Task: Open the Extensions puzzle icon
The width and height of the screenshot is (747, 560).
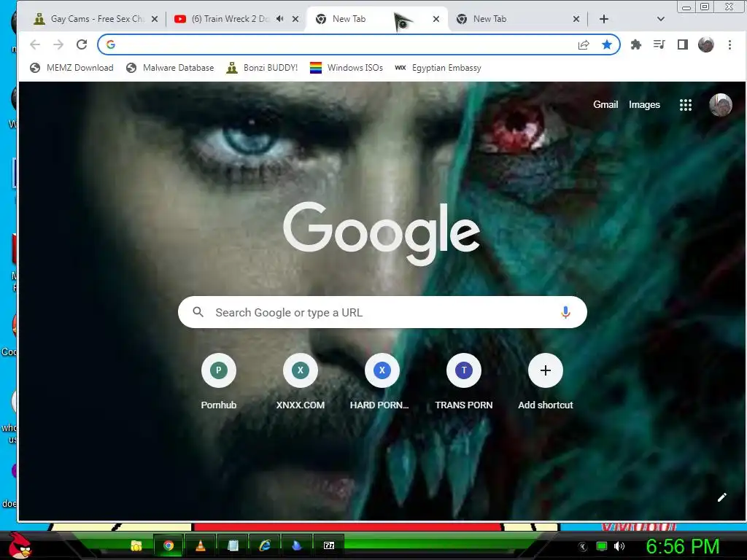Action: (x=636, y=44)
